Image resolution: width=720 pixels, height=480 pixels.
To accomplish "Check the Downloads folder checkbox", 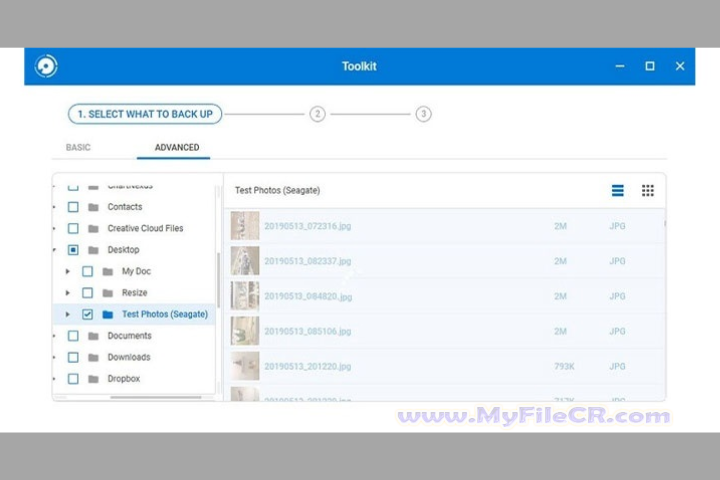I will pyautogui.click(x=73, y=357).
